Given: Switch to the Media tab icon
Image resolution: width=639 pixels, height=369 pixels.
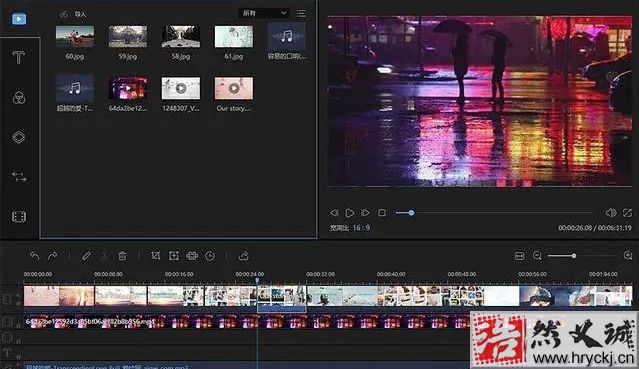Looking at the screenshot, I should [x=19, y=19].
